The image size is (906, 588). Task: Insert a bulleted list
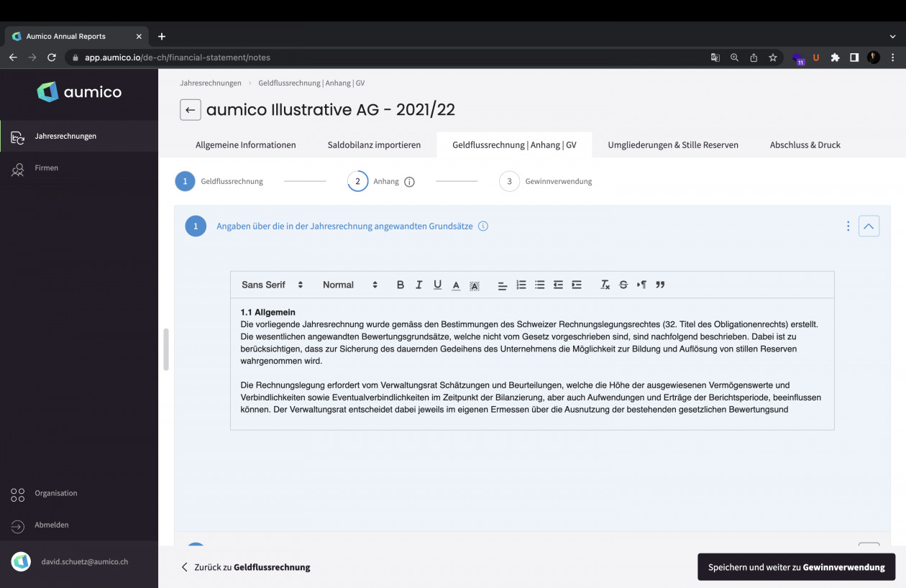coord(540,285)
